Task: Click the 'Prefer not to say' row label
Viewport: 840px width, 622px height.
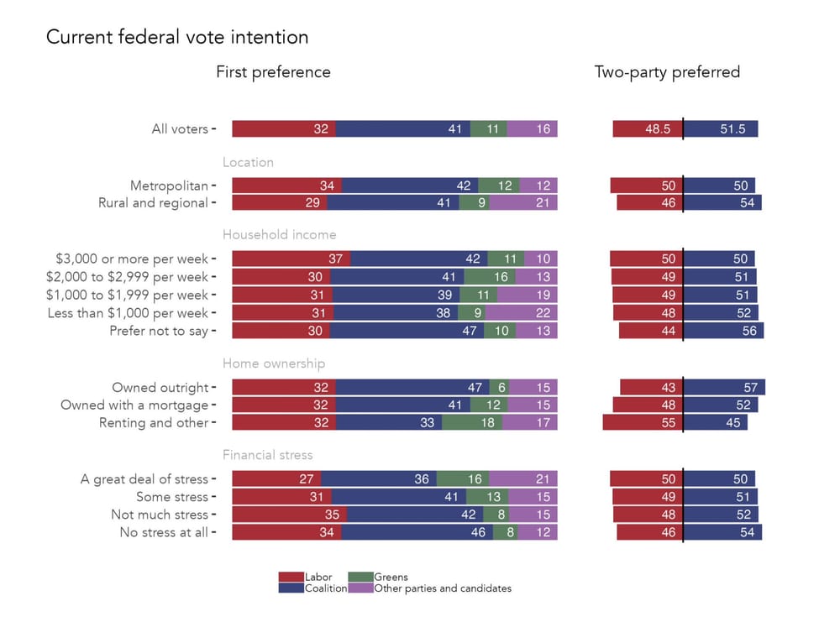Action: click(x=159, y=331)
